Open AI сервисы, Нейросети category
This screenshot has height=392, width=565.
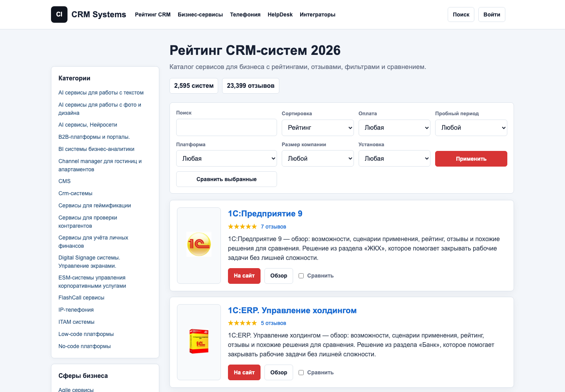coord(88,125)
